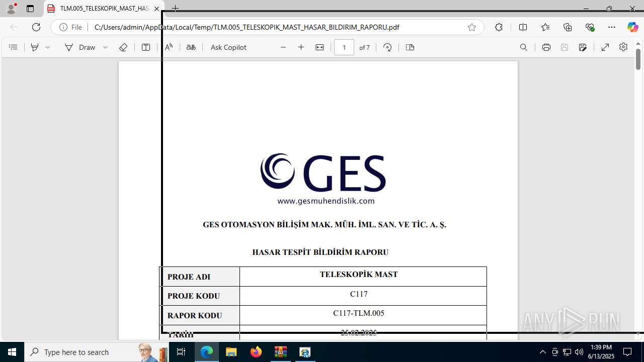Toggle Fit to width button
This screenshot has width=644, height=362.
(319, 47)
